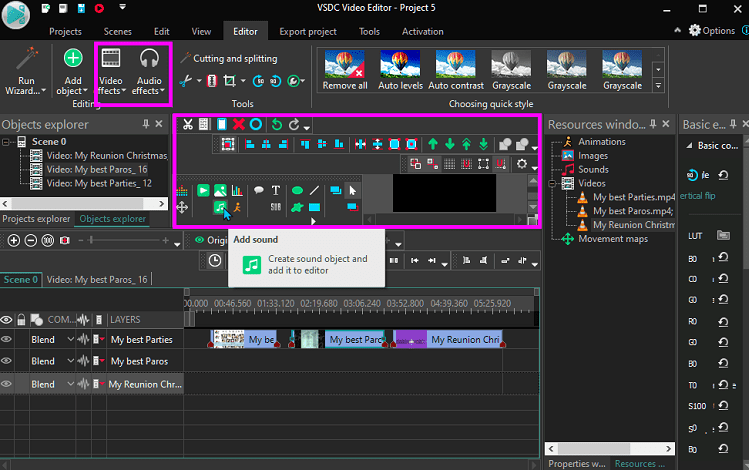This screenshot has height=470, width=749.
Task: Apply the Auto levels quick style
Action: [400, 70]
